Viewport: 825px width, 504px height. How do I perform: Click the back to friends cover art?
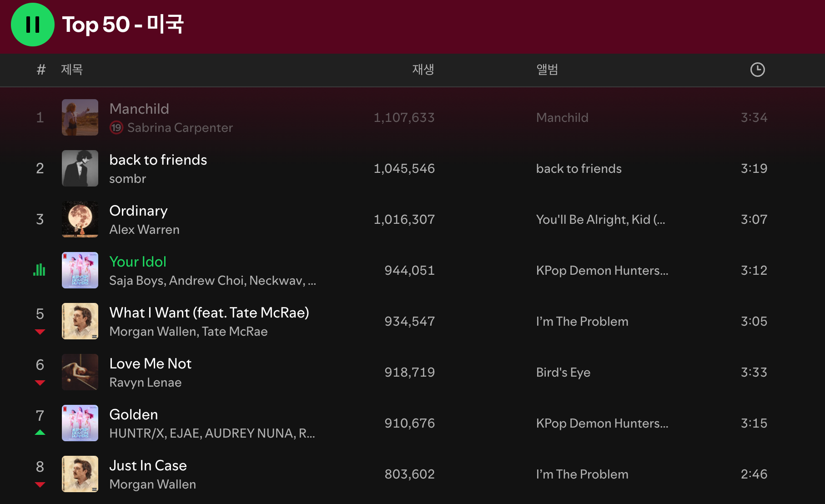[x=80, y=168]
